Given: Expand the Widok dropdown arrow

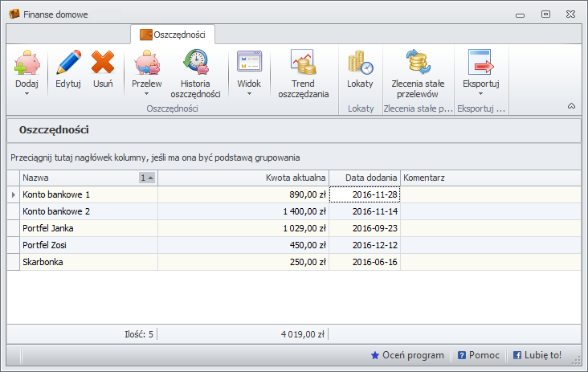Looking at the screenshot, I should pos(249,94).
